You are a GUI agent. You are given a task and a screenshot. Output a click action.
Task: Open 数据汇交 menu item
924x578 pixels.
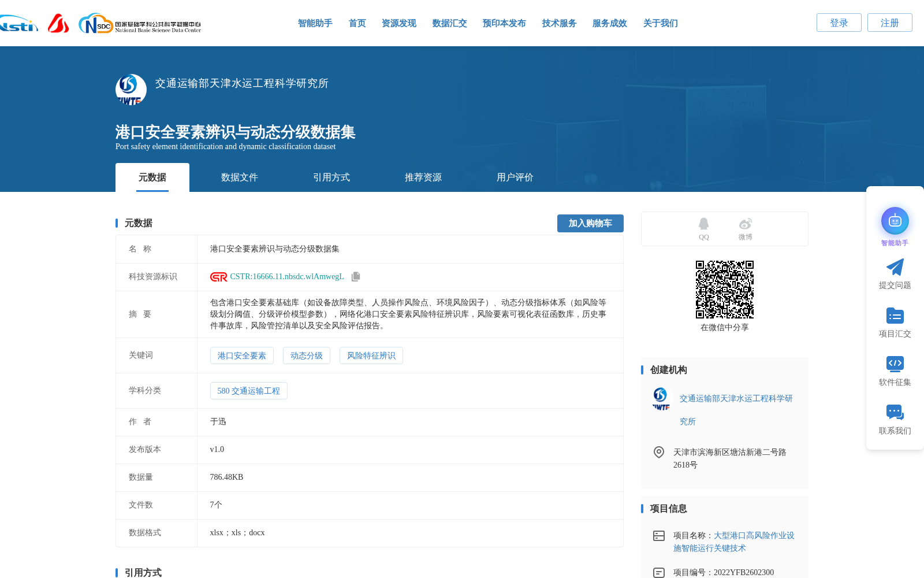450,23
